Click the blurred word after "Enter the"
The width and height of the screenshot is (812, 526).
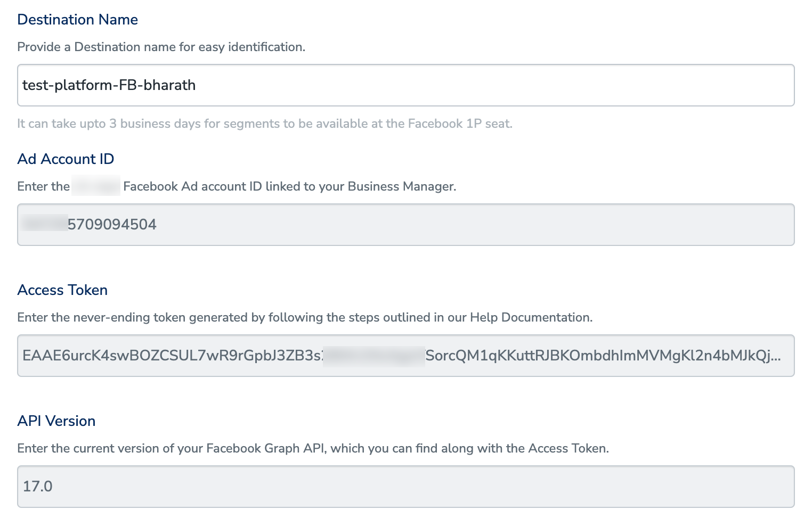coord(96,187)
